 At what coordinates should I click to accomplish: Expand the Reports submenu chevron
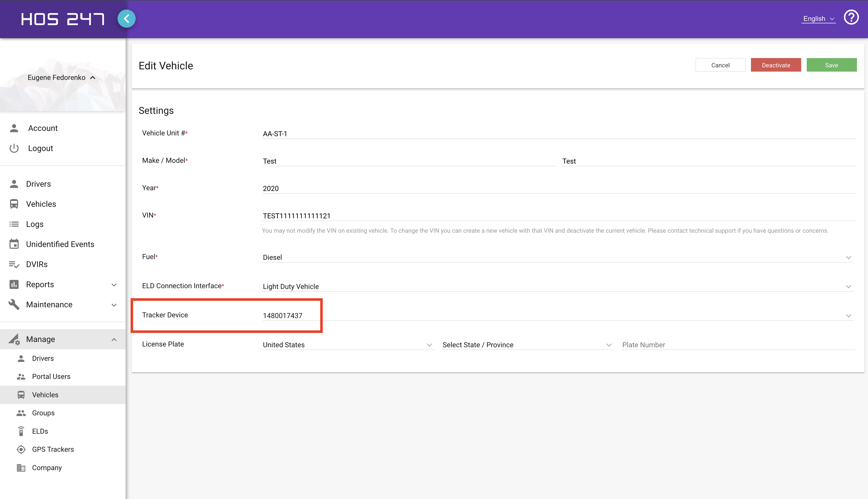coord(114,285)
